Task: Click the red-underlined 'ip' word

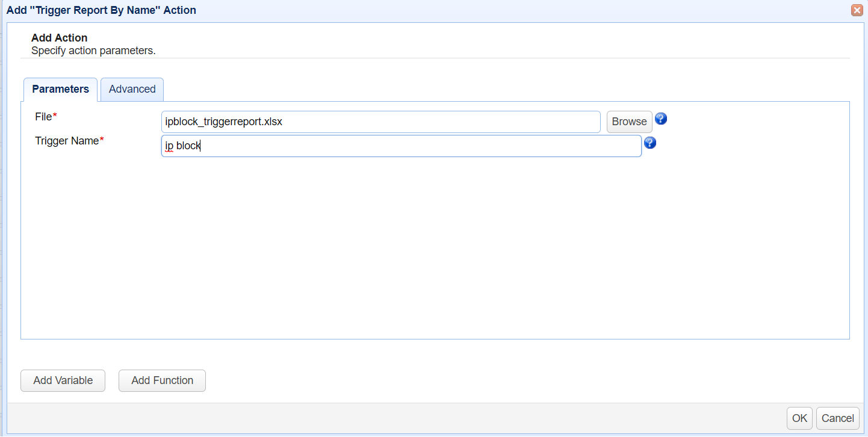Action: (169, 146)
